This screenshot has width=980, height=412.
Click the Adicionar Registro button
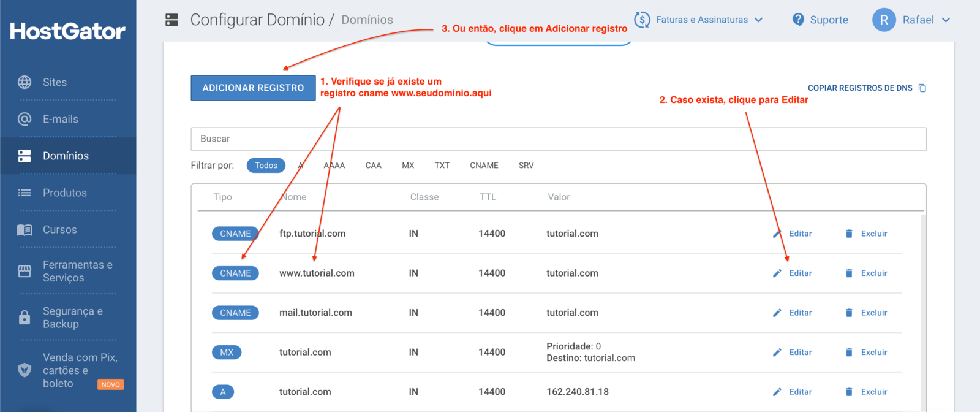point(253,88)
